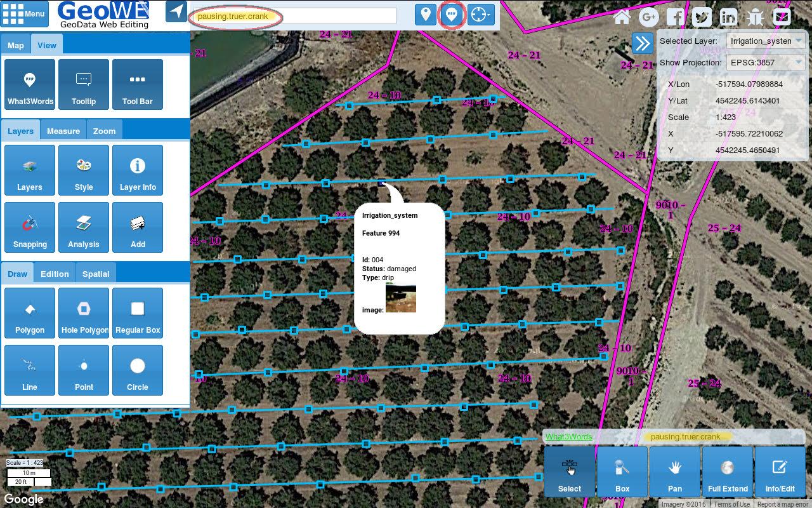
Task: Share on LinkedIn icon
Action: (728, 17)
